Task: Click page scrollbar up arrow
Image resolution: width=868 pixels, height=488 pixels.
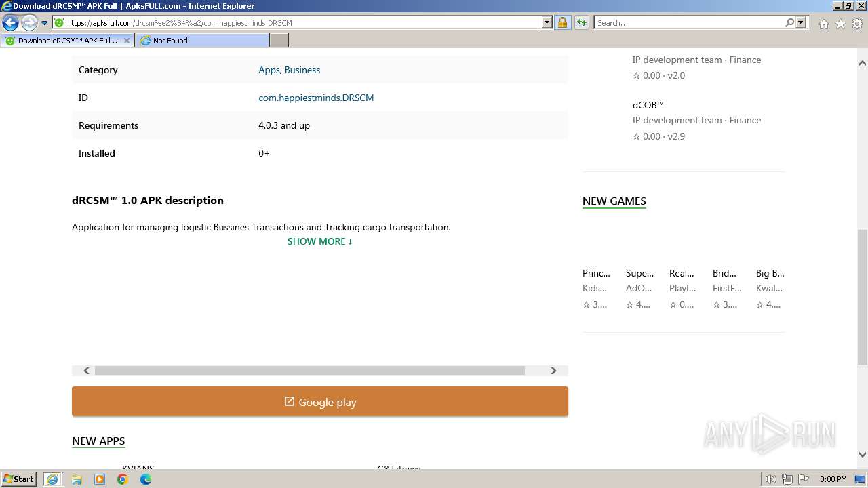Action: (x=863, y=63)
